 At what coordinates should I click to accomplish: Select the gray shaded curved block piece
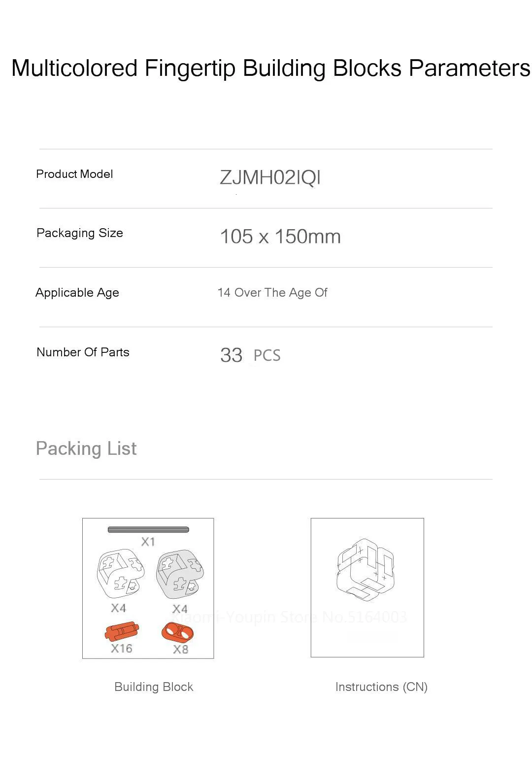(180, 574)
